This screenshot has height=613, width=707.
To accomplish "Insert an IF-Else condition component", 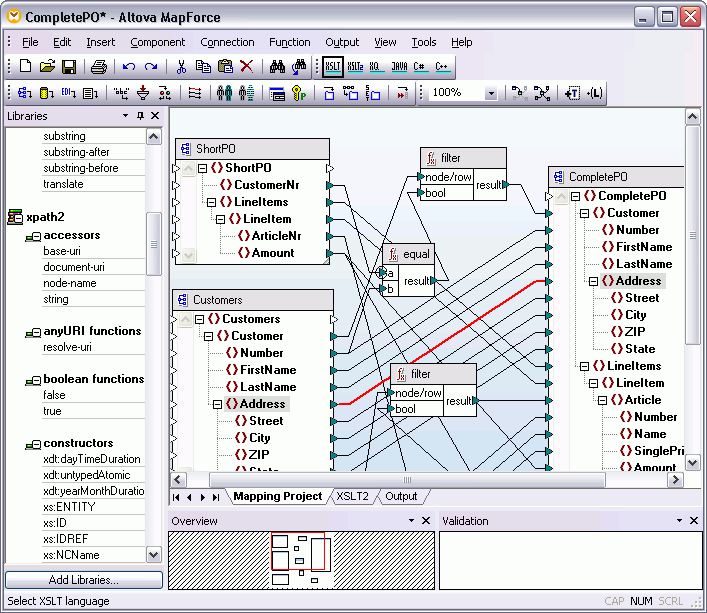I will pyautogui.click(x=165, y=93).
